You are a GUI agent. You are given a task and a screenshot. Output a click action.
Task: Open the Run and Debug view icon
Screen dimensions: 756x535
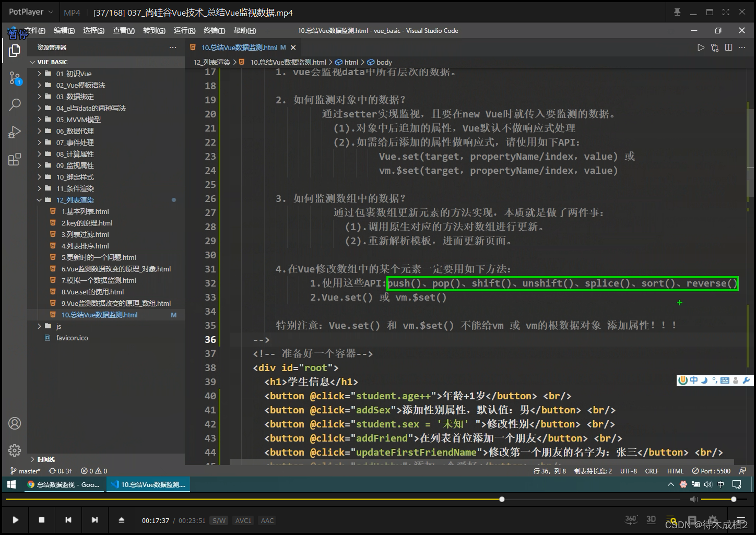tap(15, 132)
